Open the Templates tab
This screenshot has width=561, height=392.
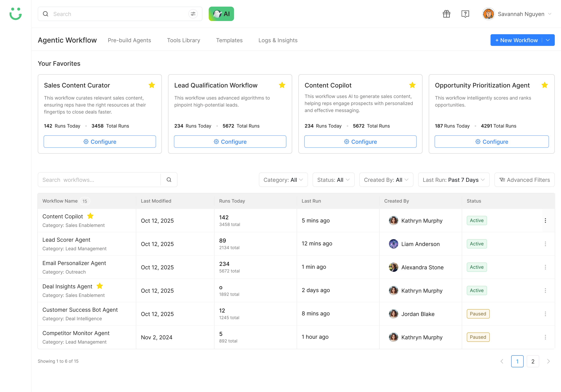pyautogui.click(x=229, y=40)
